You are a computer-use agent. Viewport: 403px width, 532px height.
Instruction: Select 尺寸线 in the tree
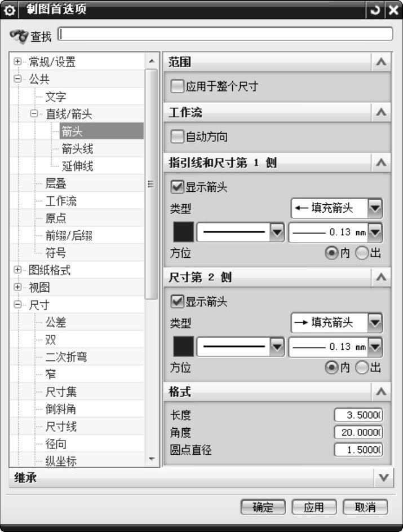[61, 427]
